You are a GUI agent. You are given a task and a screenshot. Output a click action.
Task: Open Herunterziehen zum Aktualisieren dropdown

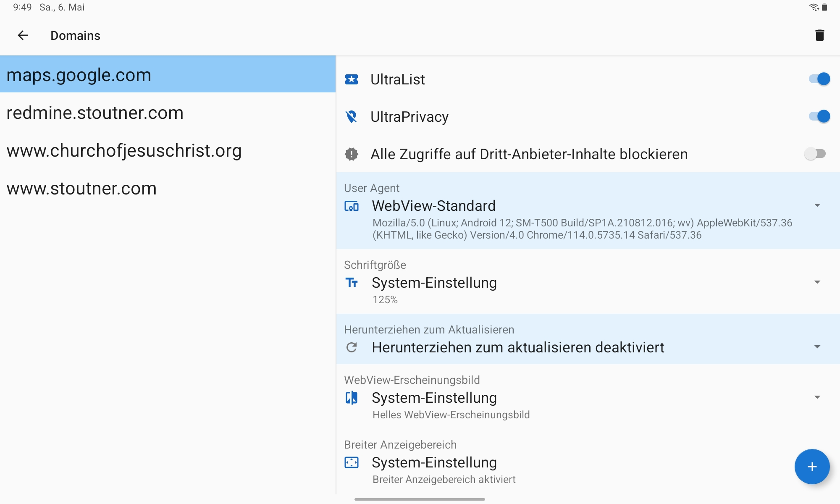pyautogui.click(x=817, y=347)
